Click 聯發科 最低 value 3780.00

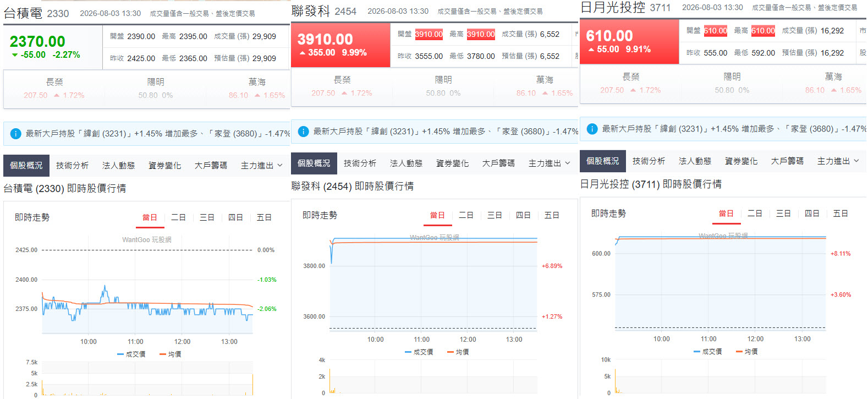click(x=481, y=56)
